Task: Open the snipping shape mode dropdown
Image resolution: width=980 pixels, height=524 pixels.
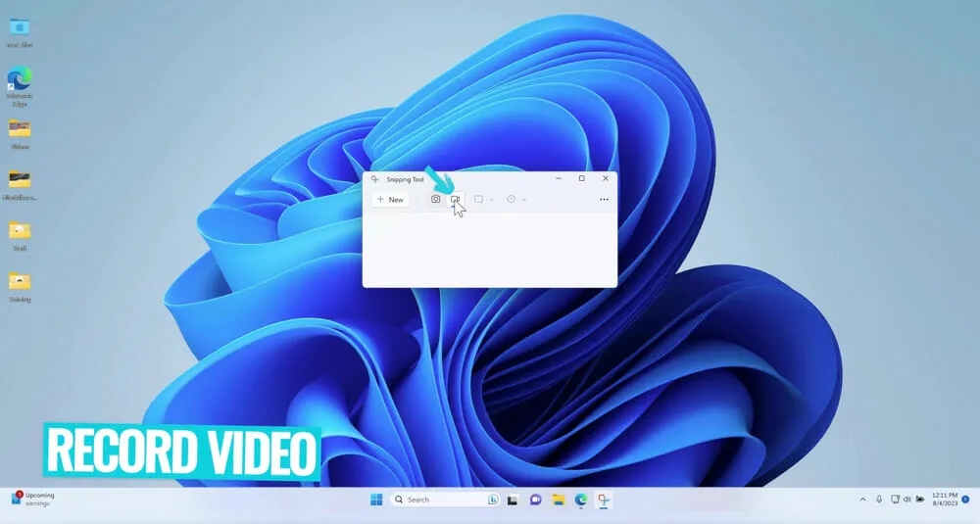Action: 484,199
